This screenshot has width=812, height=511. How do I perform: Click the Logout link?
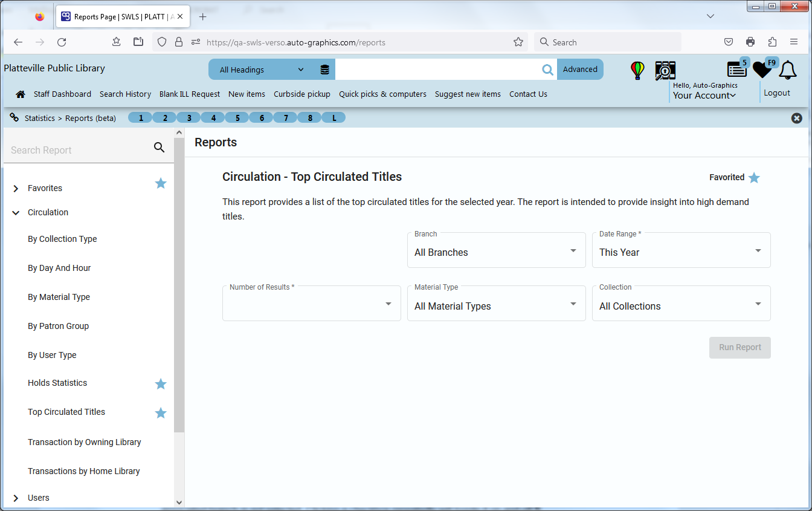[x=777, y=93]
